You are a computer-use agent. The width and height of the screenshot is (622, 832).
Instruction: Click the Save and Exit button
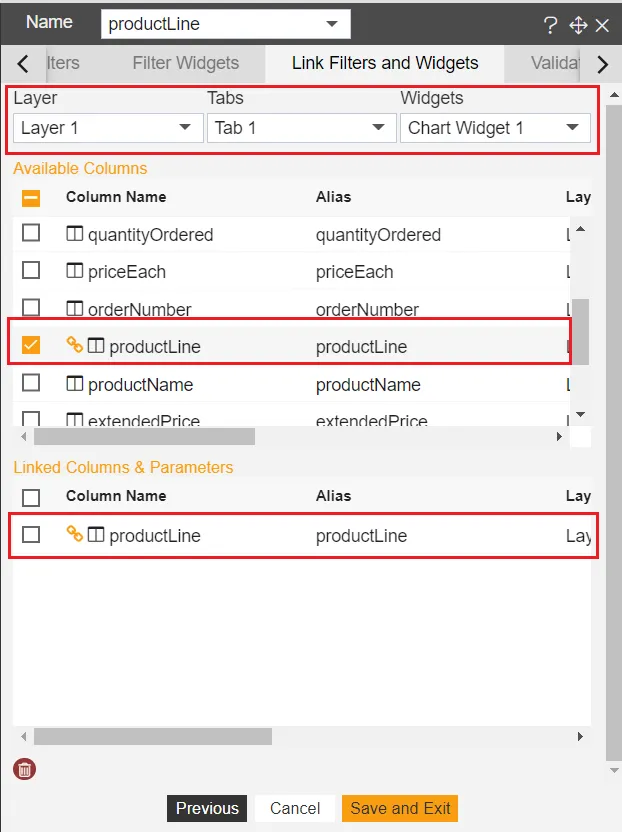400,808
